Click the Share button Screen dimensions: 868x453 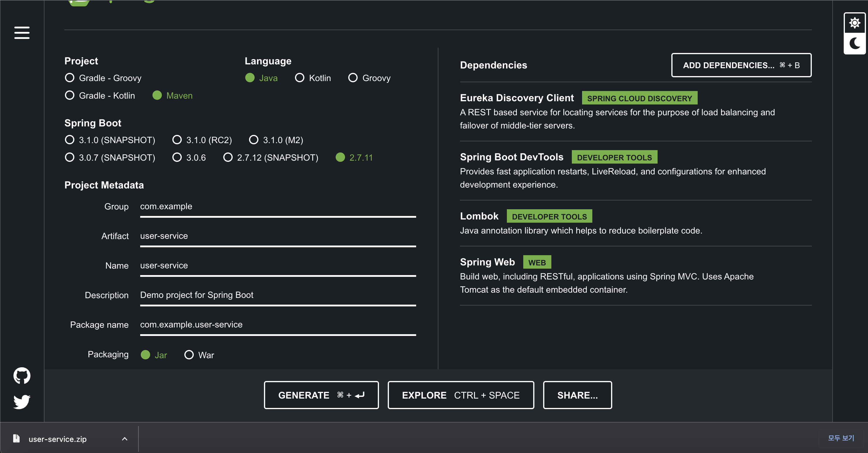577,395
